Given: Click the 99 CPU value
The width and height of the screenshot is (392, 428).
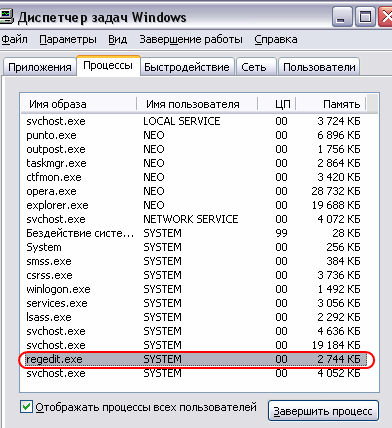Looking at the screenshot, I should click(x=281, y=233).
